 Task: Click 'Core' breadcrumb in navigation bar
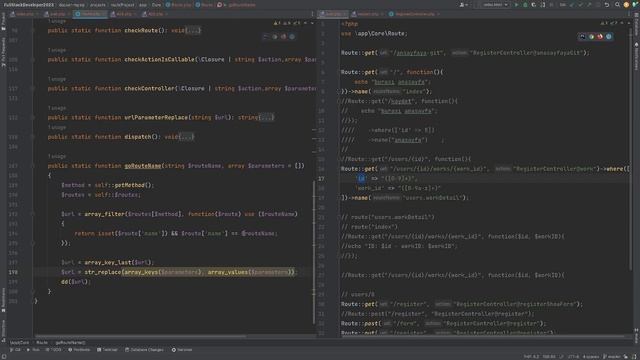tap(156, 5)
